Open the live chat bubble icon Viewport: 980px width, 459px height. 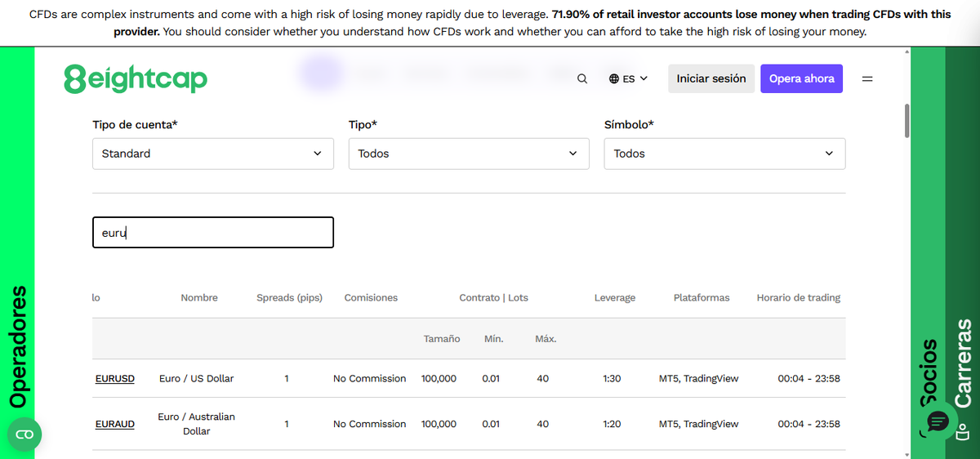click(937, 421)
